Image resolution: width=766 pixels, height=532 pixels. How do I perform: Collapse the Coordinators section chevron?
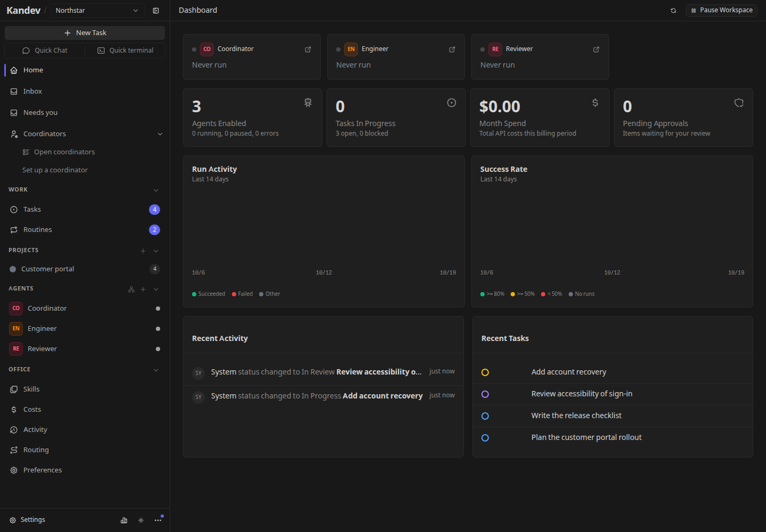click(x=160, y=134)
